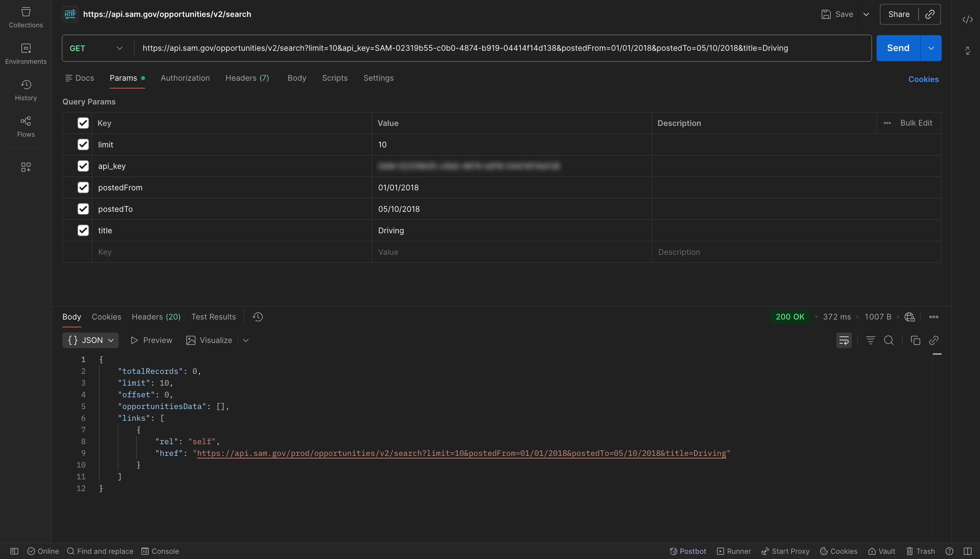
Task: Open the code snippet panel icon
Action: [x=967, y=20]
